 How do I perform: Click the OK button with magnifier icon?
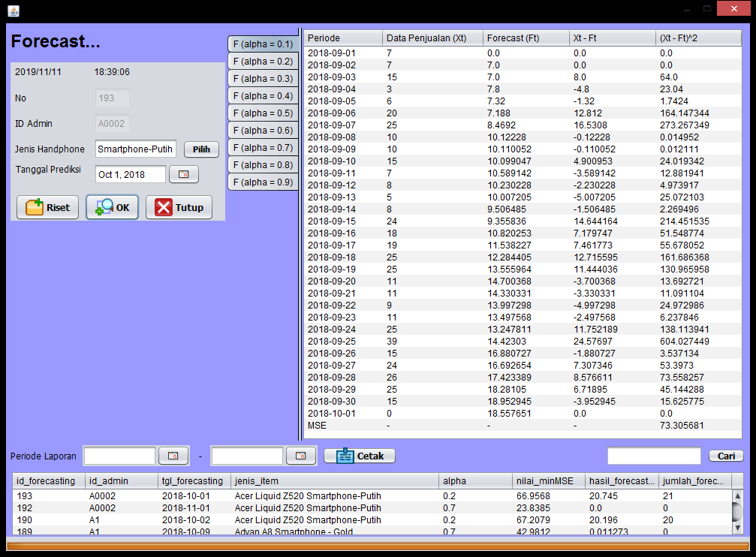[x=112, y=207]
